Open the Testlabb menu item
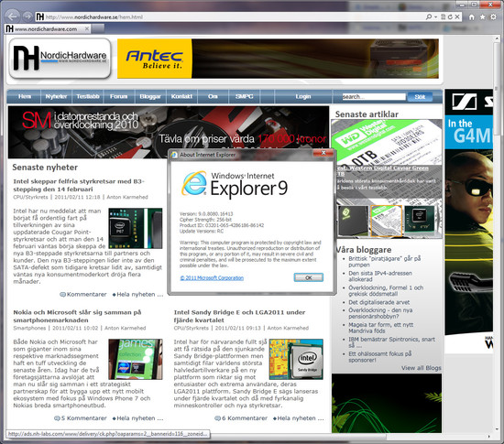Image resolution: width=504 pixels, height=444 pixels. (x=88, y=96)
